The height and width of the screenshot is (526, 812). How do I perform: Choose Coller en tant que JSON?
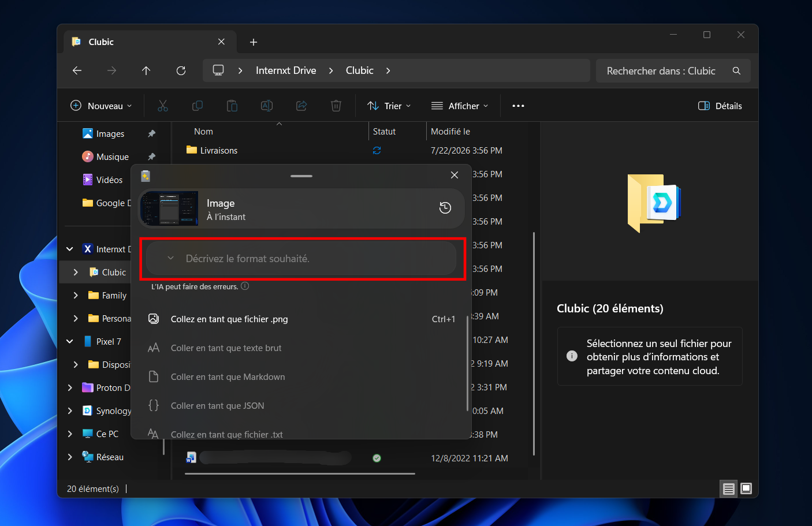301,405
